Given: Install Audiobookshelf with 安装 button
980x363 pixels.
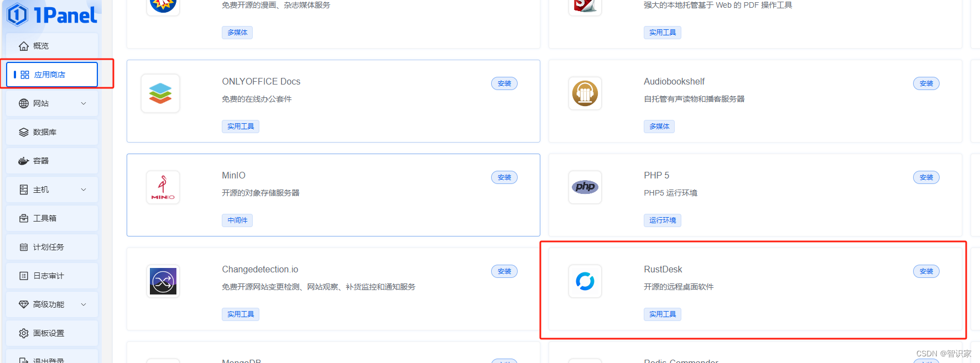Looking at the screenshot, I should coord(926,83).
